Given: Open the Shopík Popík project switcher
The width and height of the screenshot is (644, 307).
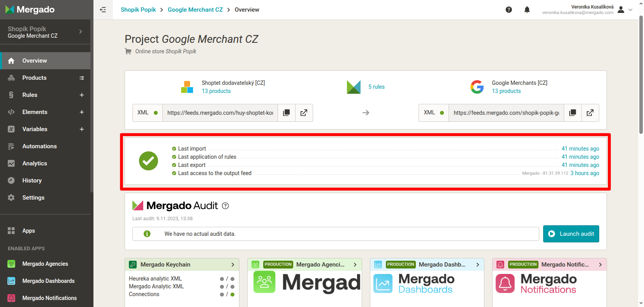Looking at the screenshot, I should pyautogui.click(x=45, y=32).
